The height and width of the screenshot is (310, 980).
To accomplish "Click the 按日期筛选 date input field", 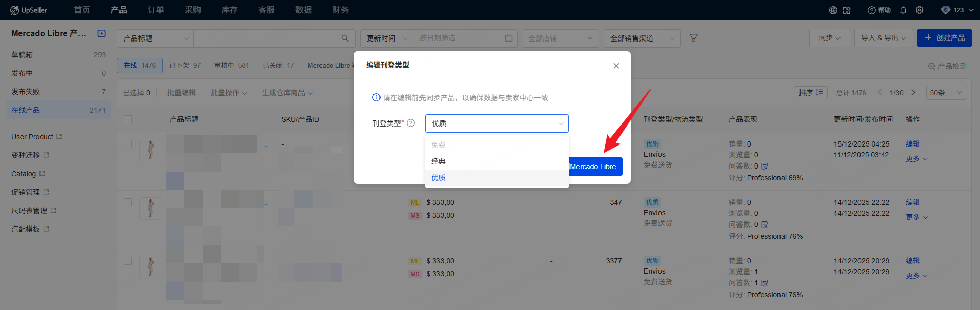I will pyautogui.click(x=460, y=38).
